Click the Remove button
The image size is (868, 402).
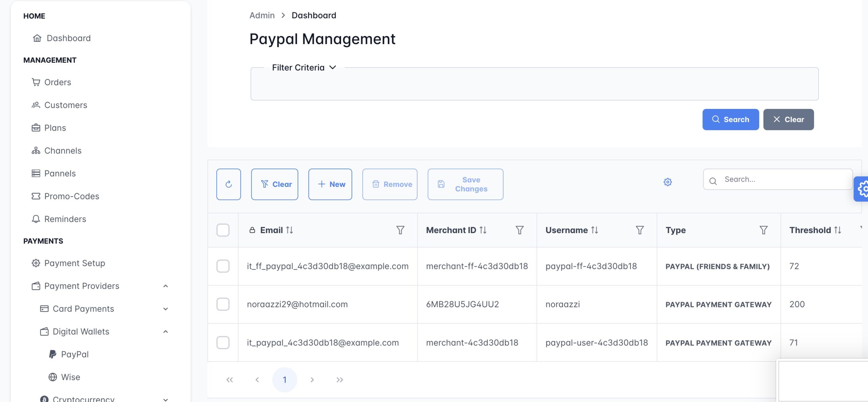pyautogui.click(x=390, y=184)
